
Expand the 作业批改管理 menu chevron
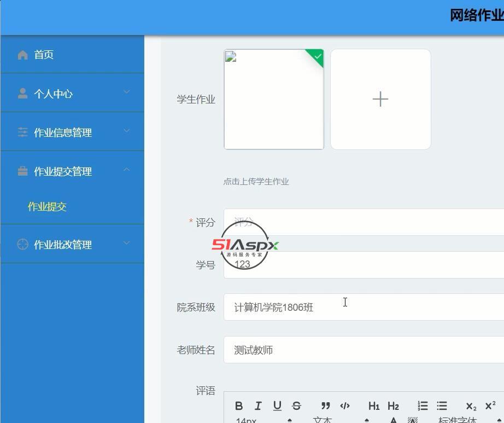(x=127, y=243)
